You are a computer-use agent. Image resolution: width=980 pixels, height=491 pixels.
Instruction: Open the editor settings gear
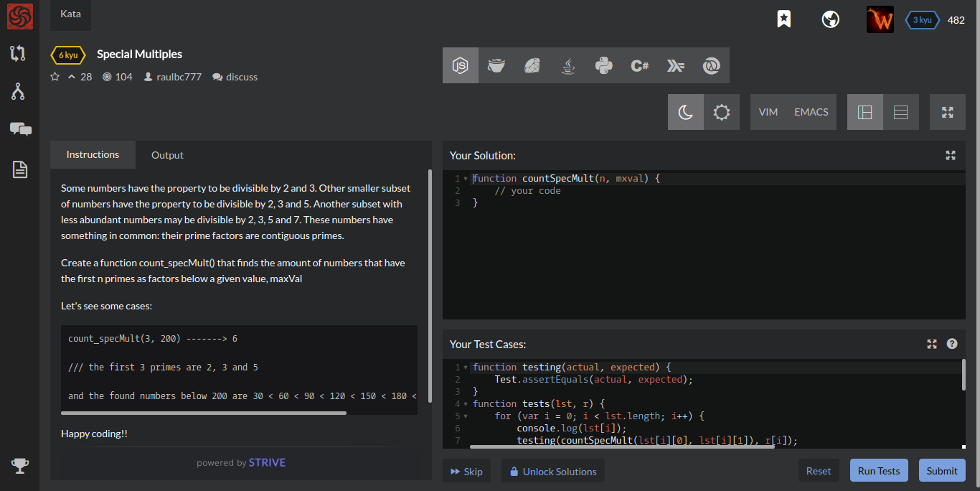[x=722, y=112]
